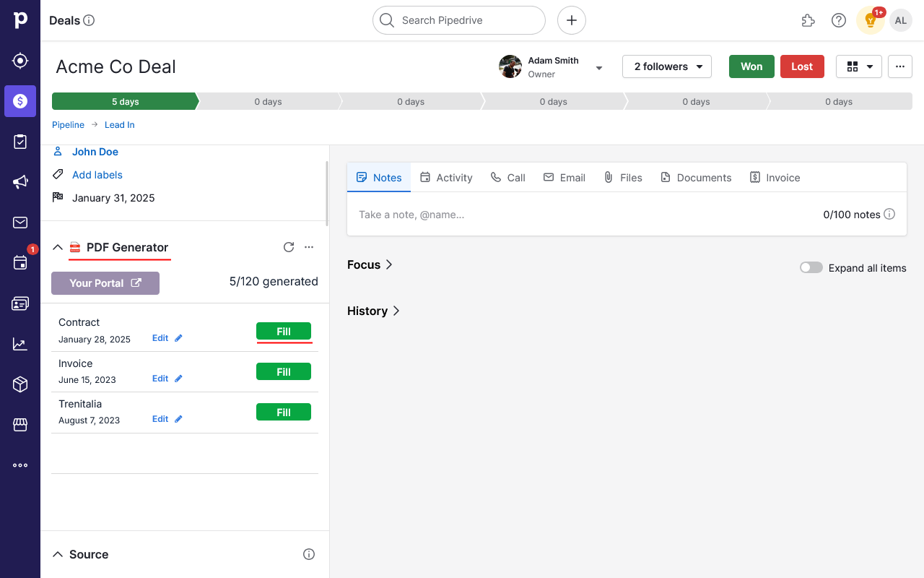Image resolution: width=924 pixels, height=578 pixels.
Task: Click the notes limit info icon
Action: 889,214
